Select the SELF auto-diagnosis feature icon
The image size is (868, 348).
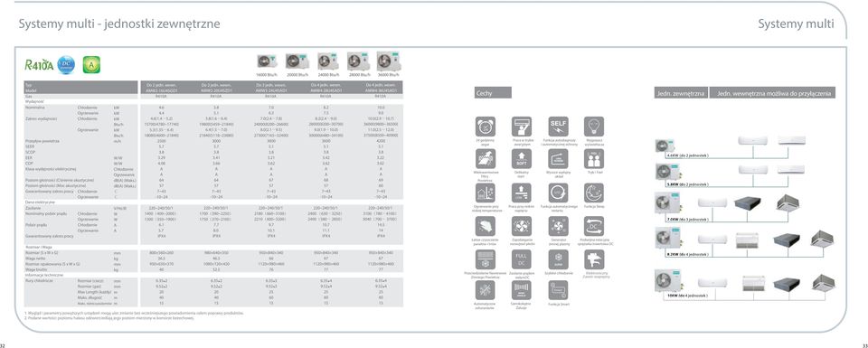(558, 127)
